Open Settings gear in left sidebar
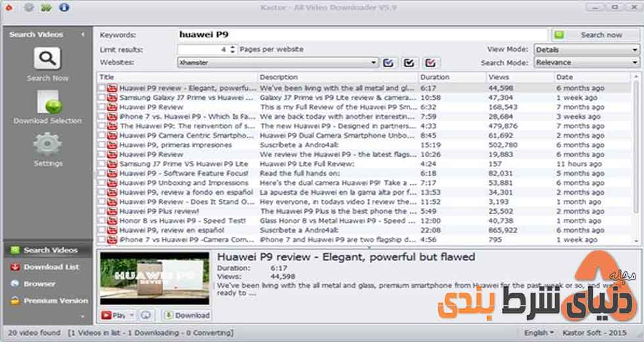Screen dimensions: 644x342 [x=47, y=144]
